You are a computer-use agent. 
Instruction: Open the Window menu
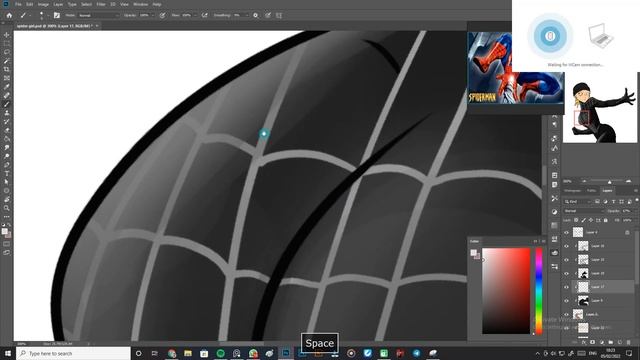(140, 4)
